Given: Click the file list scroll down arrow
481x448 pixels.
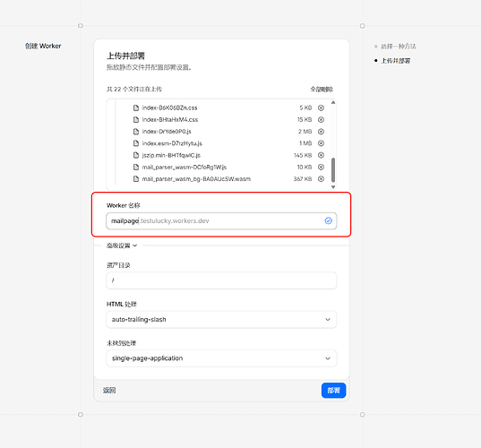Looking at the screenshot, I should point(333,187).
